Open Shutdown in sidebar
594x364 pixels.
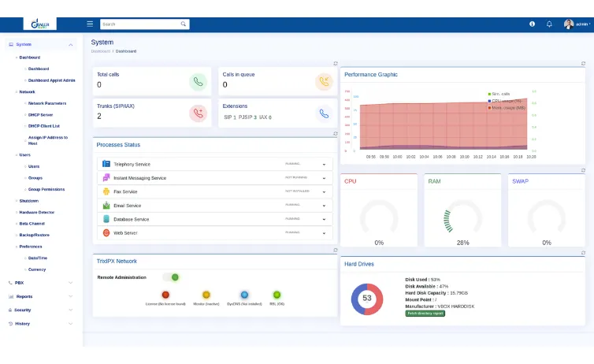click(x=29, y=201)
